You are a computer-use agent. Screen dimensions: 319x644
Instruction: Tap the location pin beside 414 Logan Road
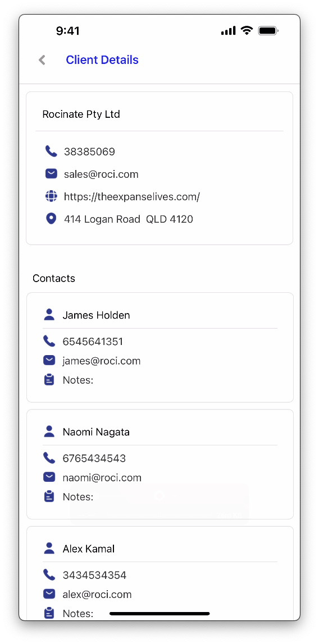[x=51, y=219]
